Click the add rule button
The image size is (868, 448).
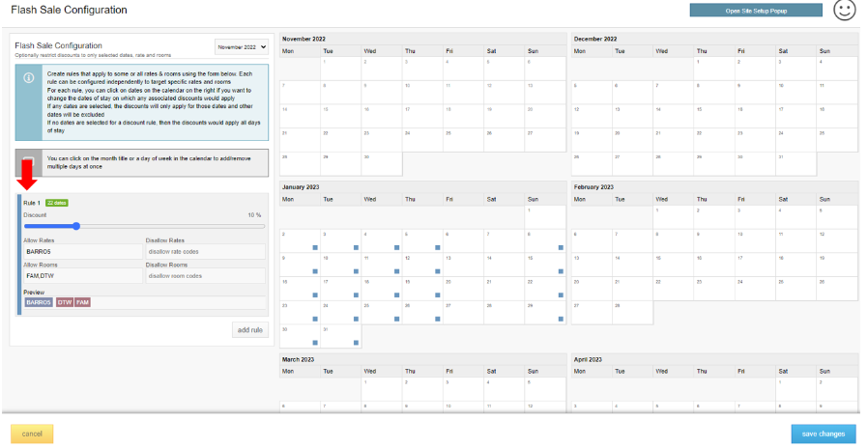(x=250, y=330)
